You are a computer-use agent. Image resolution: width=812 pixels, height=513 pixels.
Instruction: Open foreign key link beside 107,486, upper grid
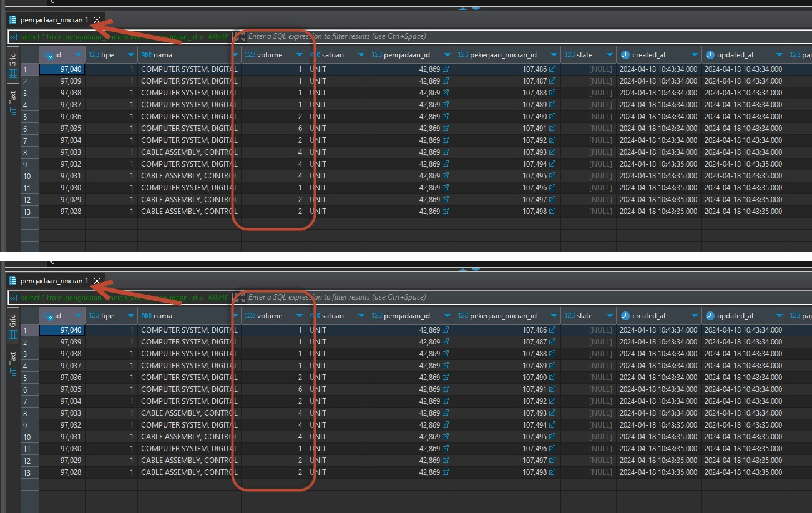click(x=552, y=69)
